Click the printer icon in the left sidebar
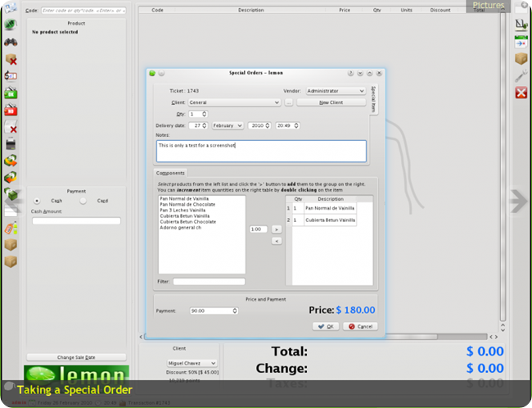This screenshot has height=408, width=532. (11, 143)
